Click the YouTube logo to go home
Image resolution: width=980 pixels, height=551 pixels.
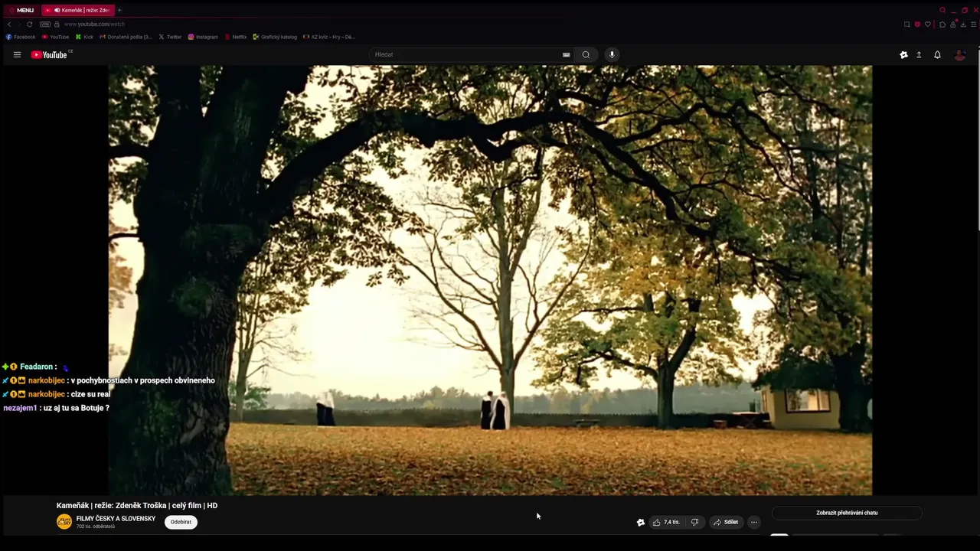[x=49, y=54]
